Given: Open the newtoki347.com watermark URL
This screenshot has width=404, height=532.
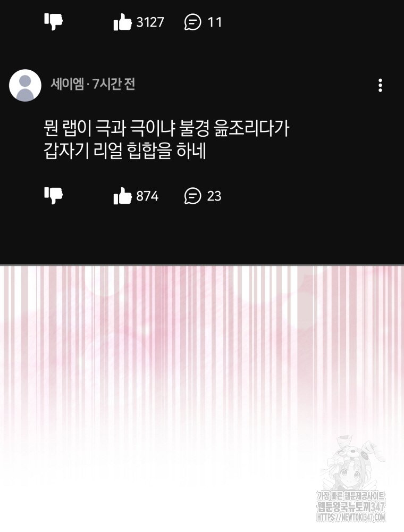Looking at the screenshot, I should pyautogui.click(x=351, y=517).
